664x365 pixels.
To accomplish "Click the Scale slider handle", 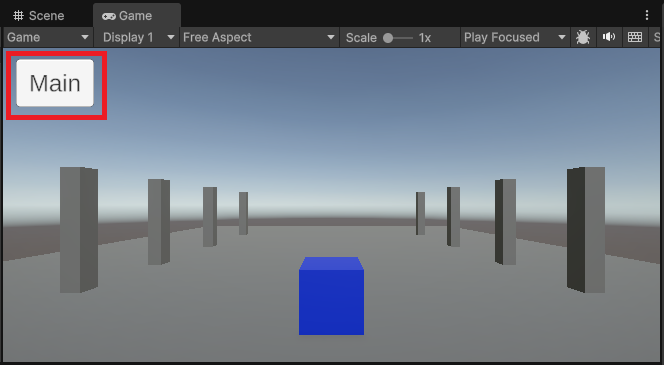I will (388, 38).
